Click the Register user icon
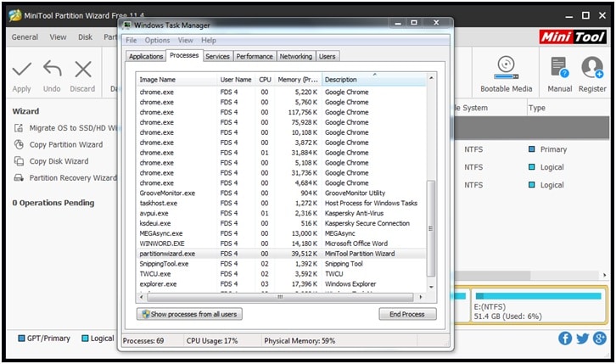This screenshot has width=616, height=364. coord(592,67)
